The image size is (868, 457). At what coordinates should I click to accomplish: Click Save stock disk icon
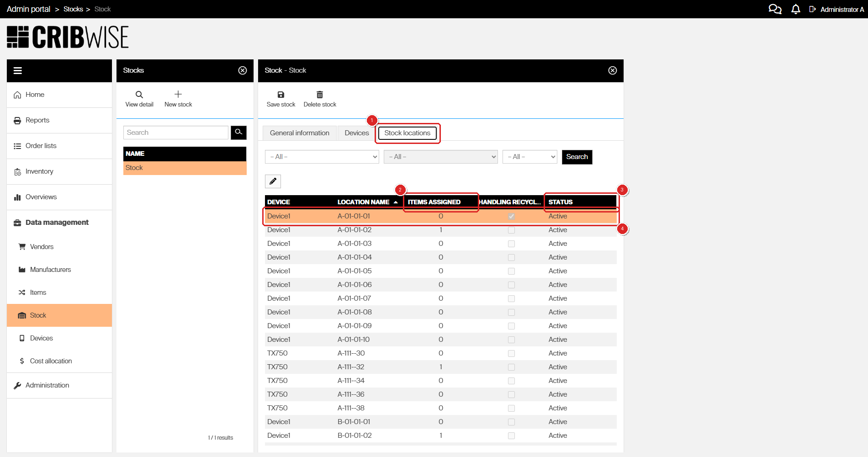point(281,95)
